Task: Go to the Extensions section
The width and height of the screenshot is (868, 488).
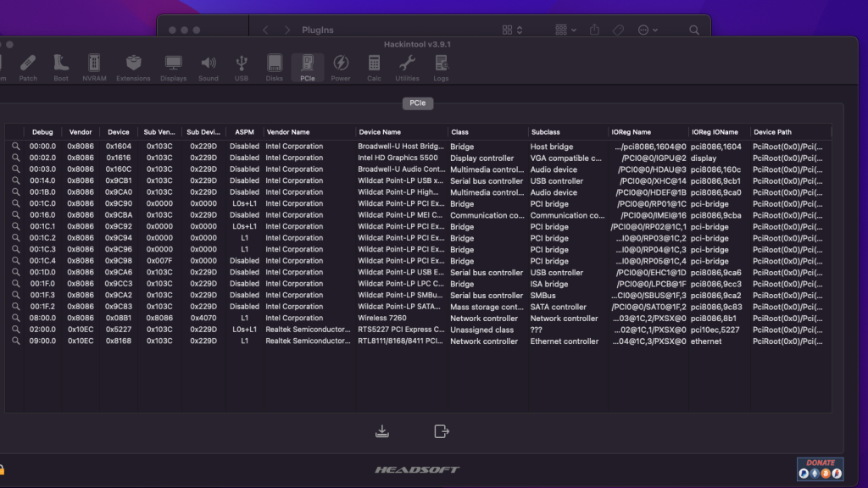Action: point(133,68)
